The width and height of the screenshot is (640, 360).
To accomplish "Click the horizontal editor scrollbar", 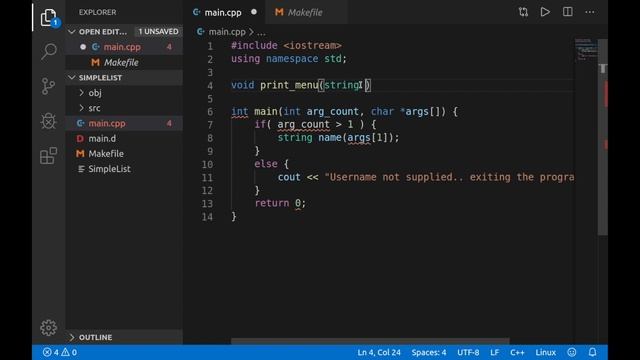I will point(370,341).
